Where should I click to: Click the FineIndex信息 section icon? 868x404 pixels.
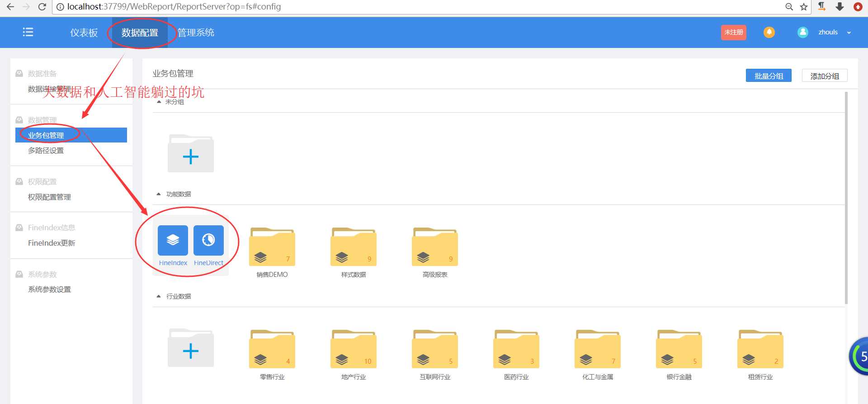19,228
